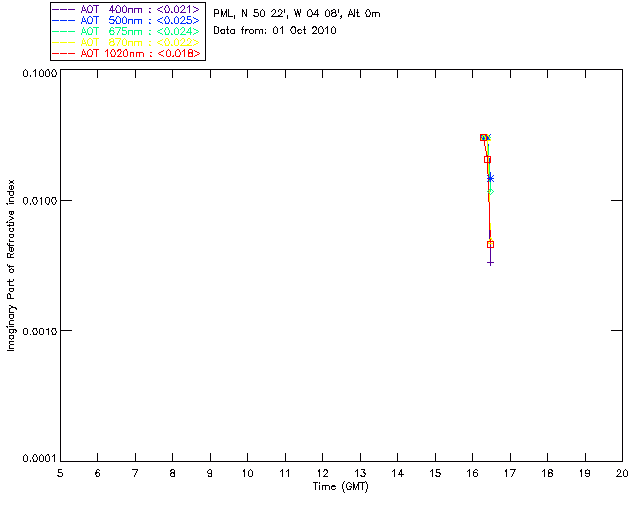Click the PML station location text line
Viewport: 640px width, 512px height.
(297, 14)
